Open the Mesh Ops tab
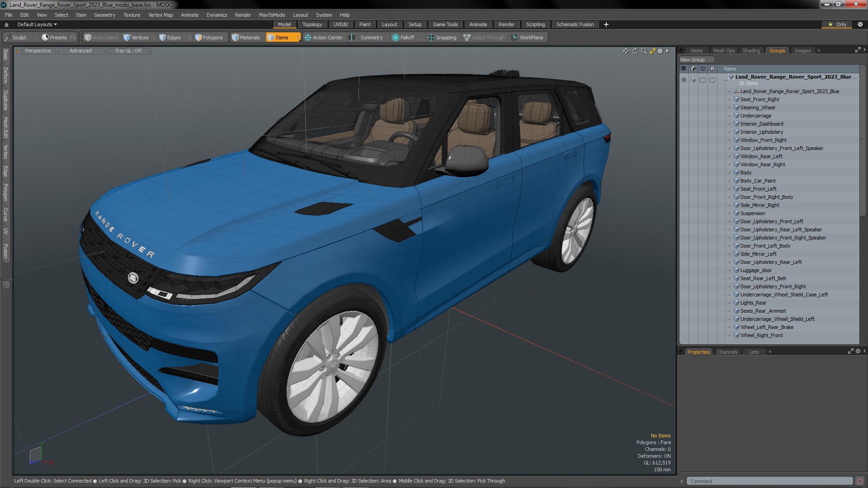The image size is (868, 488). tap(724, 51)
